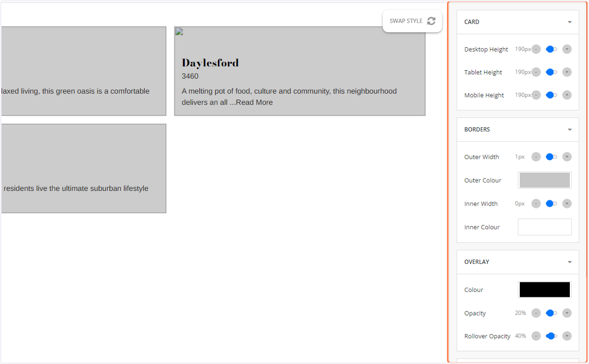Screen dimensions: 589x364
Task: Select the card mentioning suburban lifestyle
Action: coord(83,168)
